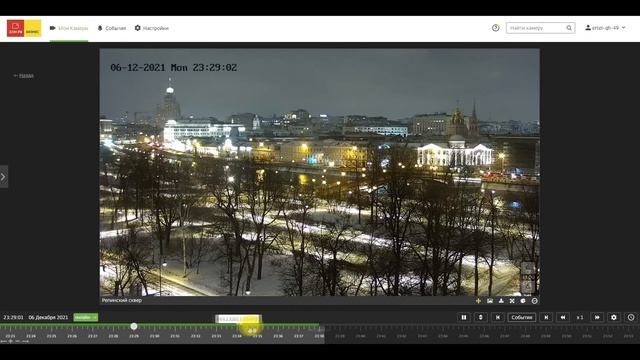Click the red and yellow Дом.ру logo
Image resolution: width=640 pixels, height=360 pixels.
[x=24, y=28]
